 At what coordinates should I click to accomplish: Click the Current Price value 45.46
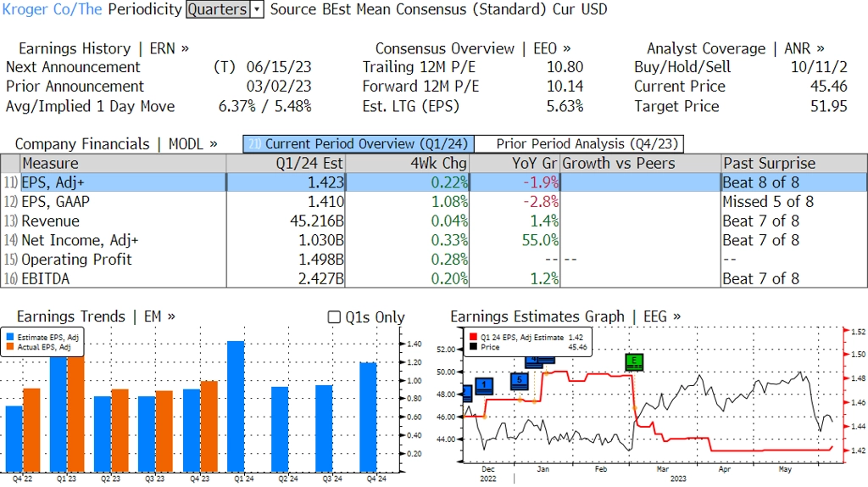(829, 87)
